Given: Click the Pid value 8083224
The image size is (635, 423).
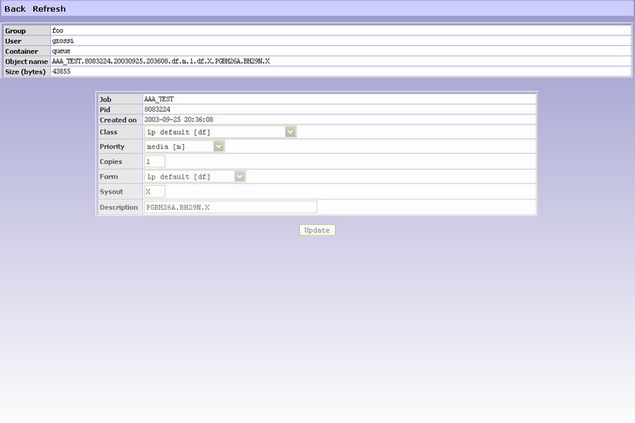Looking at the screenshot, I should (158, 109).
